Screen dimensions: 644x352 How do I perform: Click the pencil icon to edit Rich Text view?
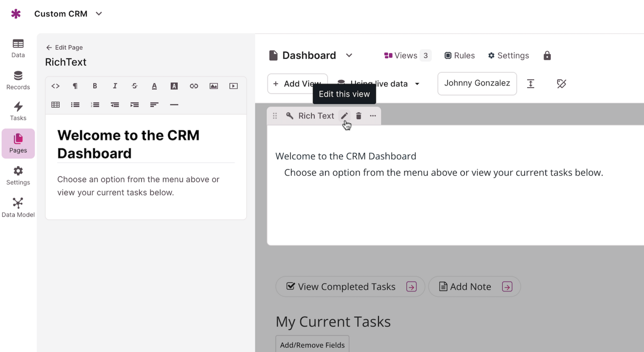(344, 116)
